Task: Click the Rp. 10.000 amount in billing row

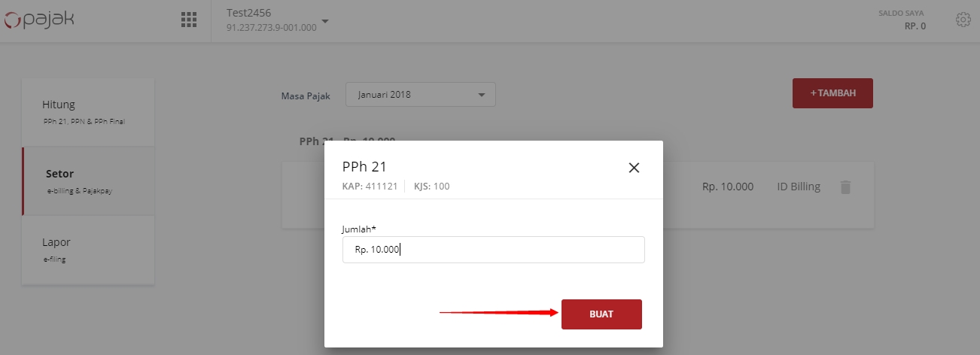Action: [x=728, y=187]
